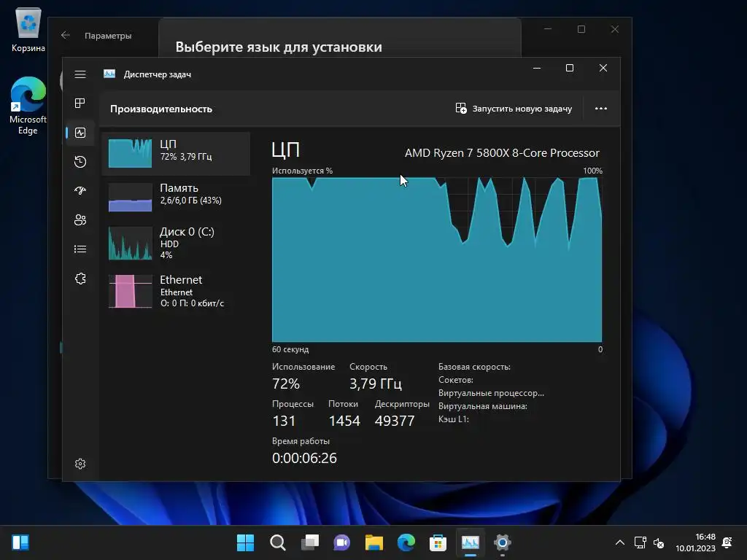Open Task Manager settings gear icon
The image size is (747, 560).
coord(80,464)
